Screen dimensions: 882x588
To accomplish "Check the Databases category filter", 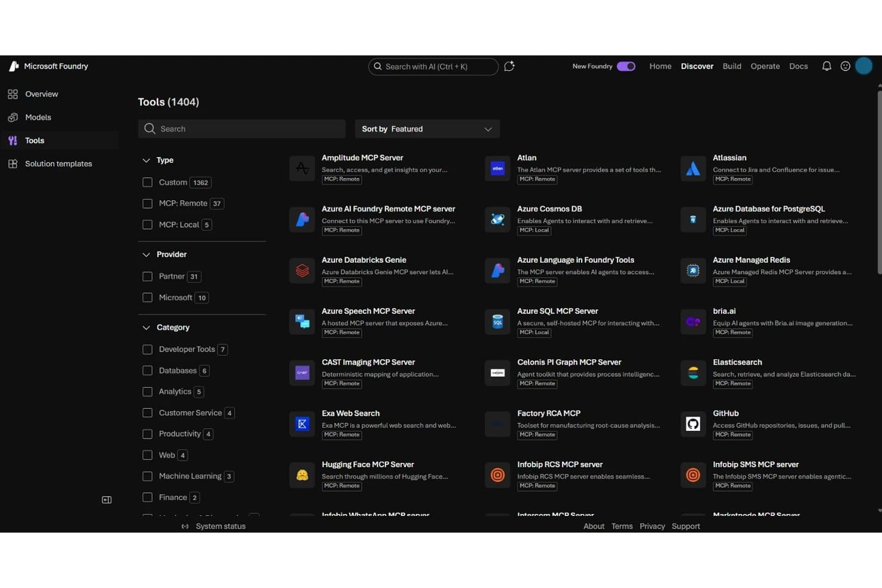I will pos(147,371).
